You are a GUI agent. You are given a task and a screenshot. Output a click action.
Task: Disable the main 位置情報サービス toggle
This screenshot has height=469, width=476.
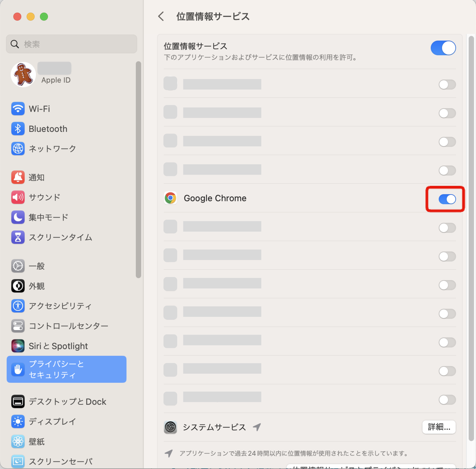pyautogui.click(x=443, y=48)
